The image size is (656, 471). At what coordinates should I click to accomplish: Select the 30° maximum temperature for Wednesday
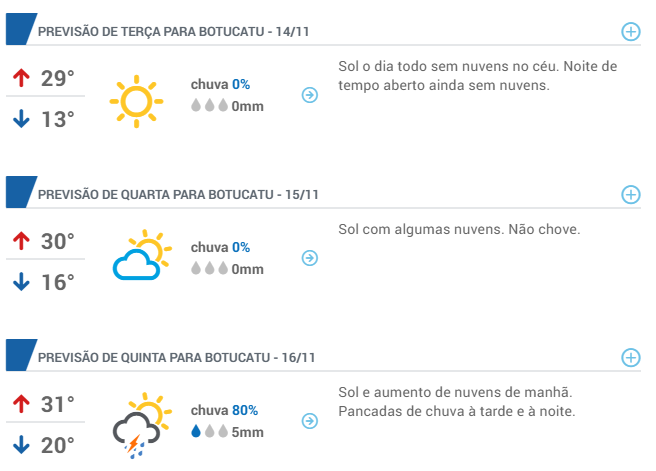coord(57,241)
